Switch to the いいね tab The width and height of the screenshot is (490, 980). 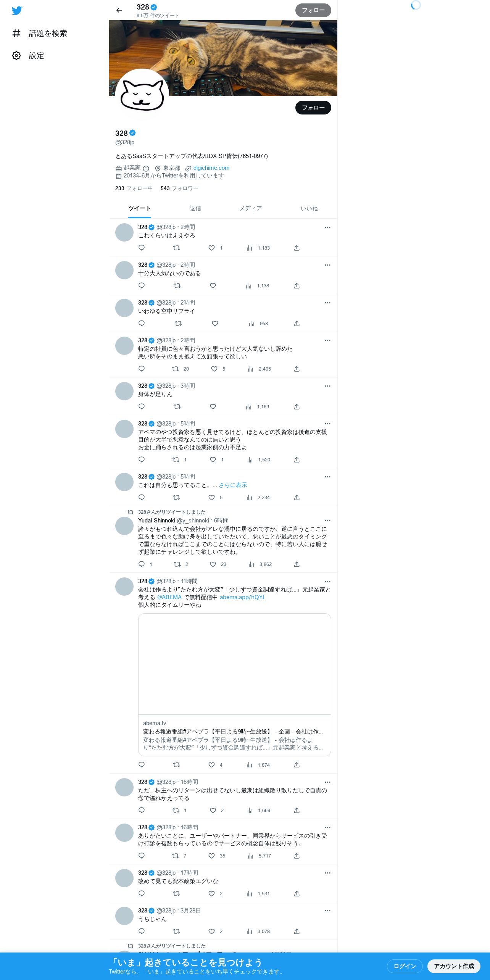[309, 208]
